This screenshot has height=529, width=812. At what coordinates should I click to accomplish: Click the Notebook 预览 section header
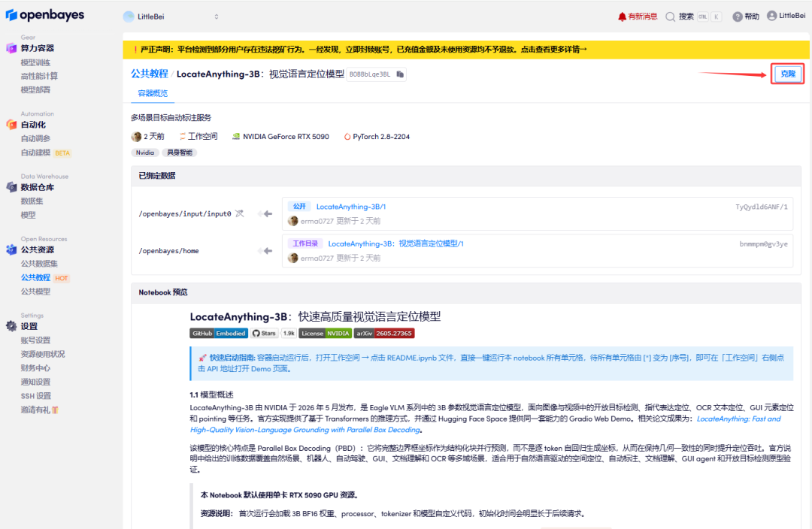[162, 292]
